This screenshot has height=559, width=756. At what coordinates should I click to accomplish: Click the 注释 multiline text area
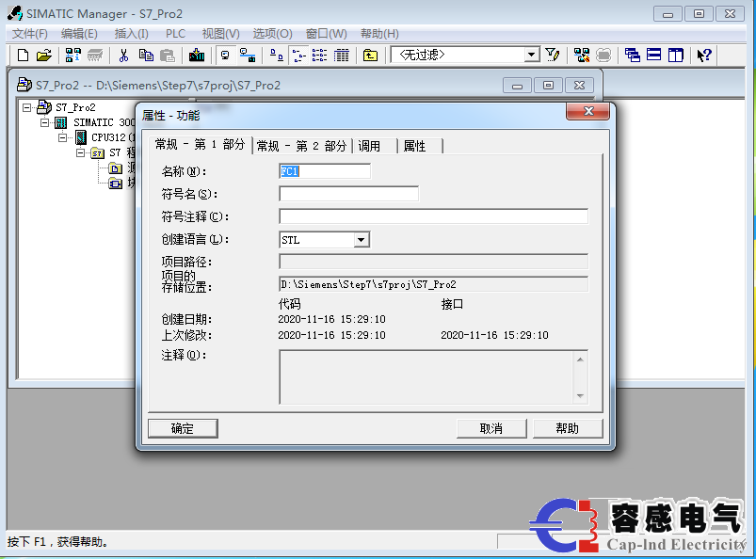pyautogui.click(x=426, y=376)
